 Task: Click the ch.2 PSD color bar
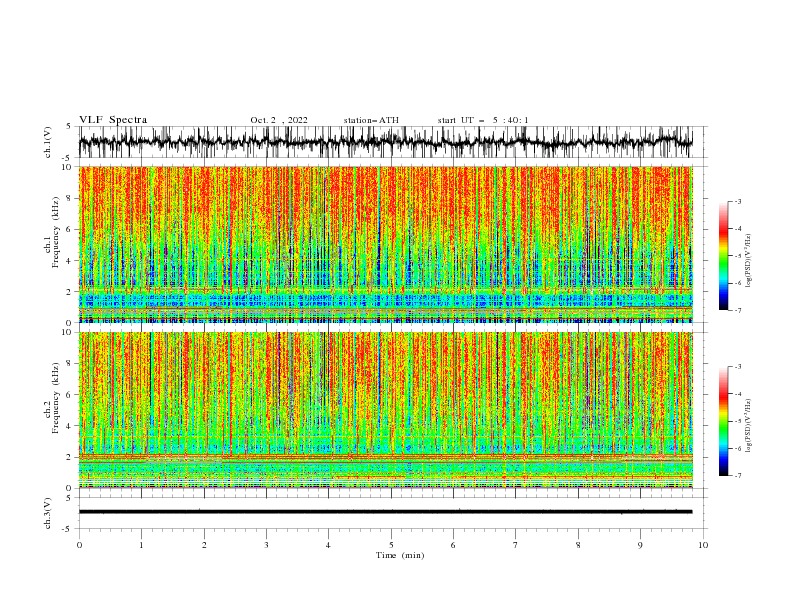point(724,421)
